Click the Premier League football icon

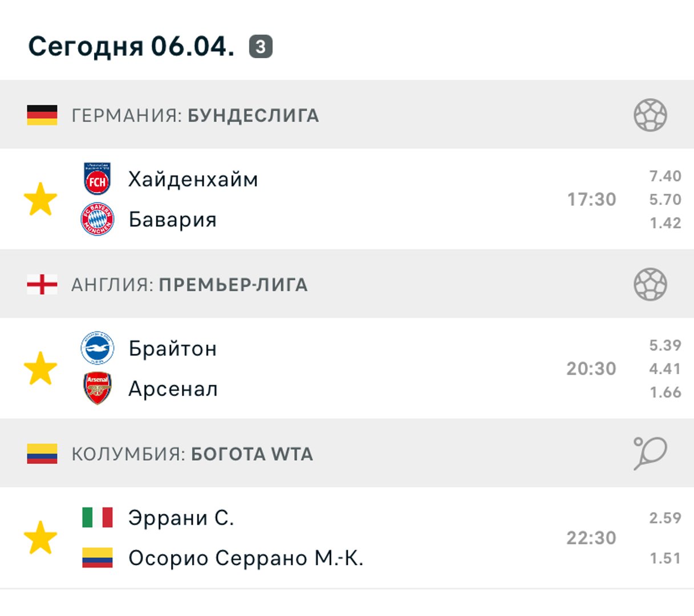coord(650,284)
